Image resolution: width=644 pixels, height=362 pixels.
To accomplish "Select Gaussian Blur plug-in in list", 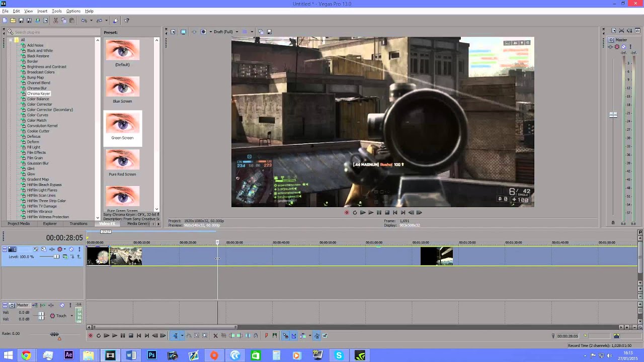I will pos(38,163).
